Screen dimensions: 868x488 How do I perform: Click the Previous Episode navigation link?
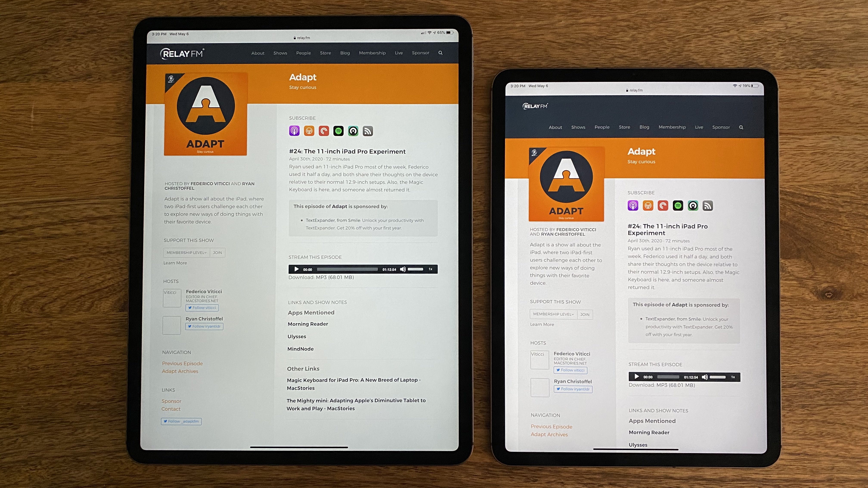[x=182, y=363]
